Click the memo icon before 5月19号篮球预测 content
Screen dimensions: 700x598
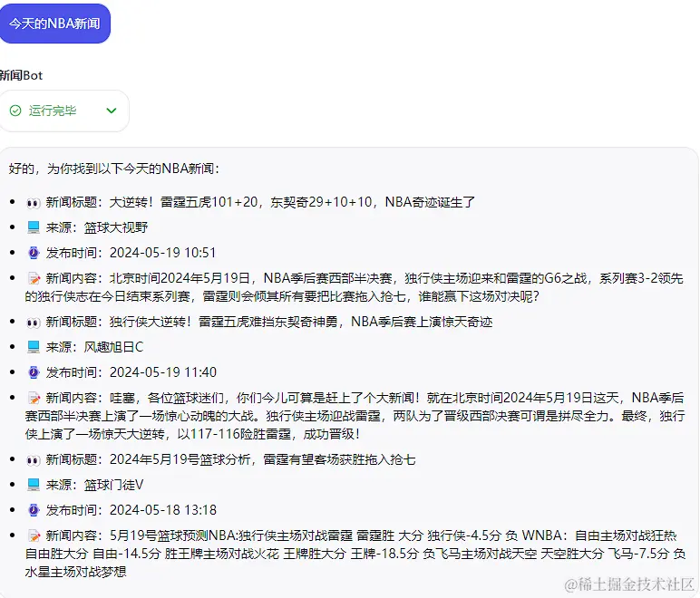34,536
